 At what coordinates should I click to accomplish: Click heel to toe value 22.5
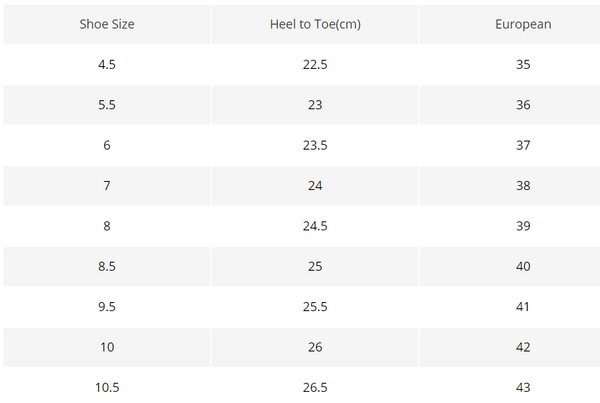(315, 65)
